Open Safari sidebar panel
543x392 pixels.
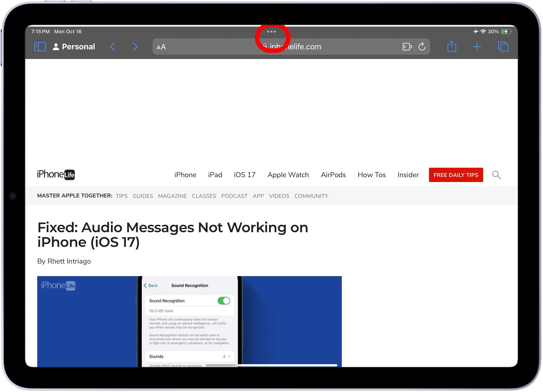(x=40, y=47)
